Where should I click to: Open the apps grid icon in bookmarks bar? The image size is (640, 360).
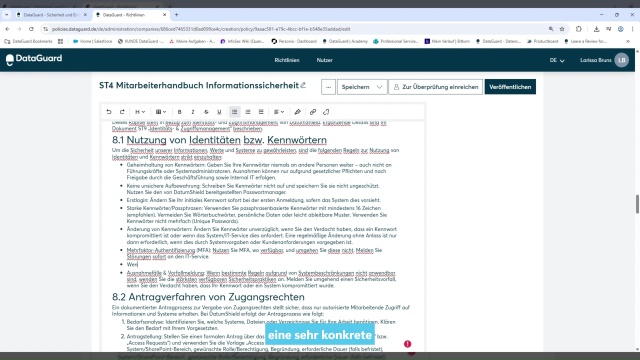point(60,41)
